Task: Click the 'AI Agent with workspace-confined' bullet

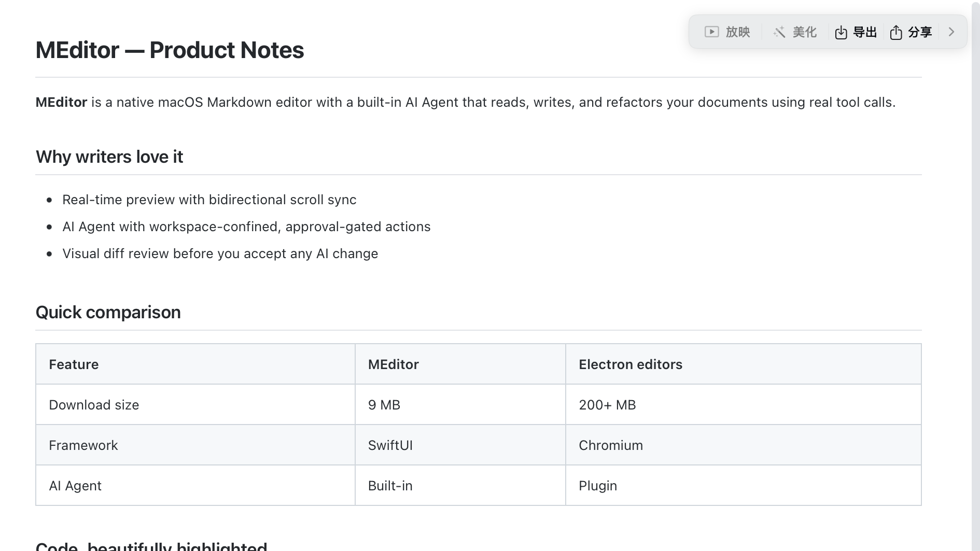Action: coord(246,227)
